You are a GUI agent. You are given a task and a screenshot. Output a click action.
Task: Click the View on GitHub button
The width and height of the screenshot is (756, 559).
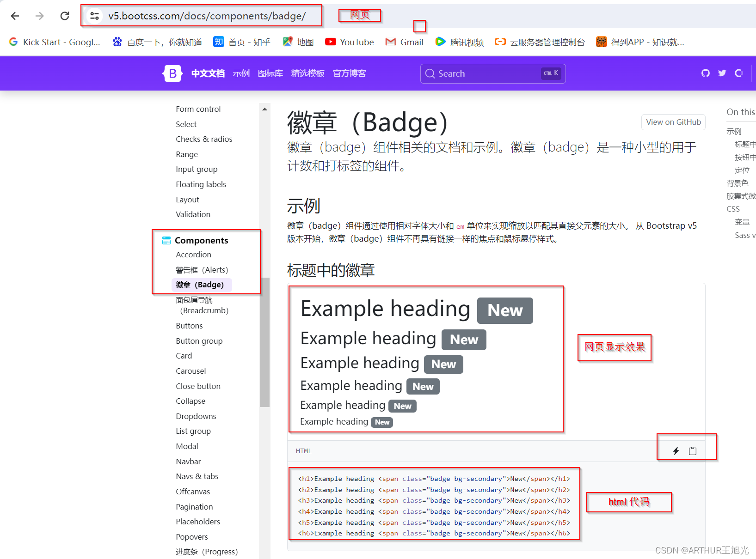point(673,122)
